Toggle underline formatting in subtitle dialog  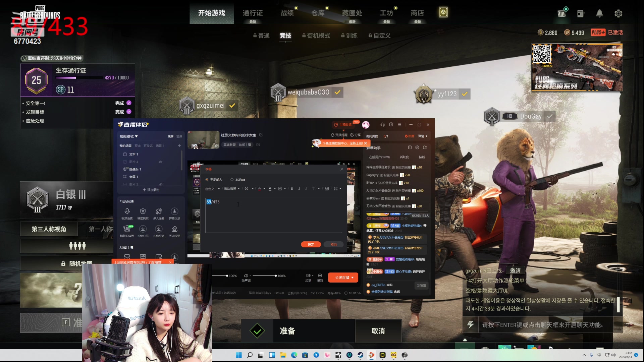point(306,189)
